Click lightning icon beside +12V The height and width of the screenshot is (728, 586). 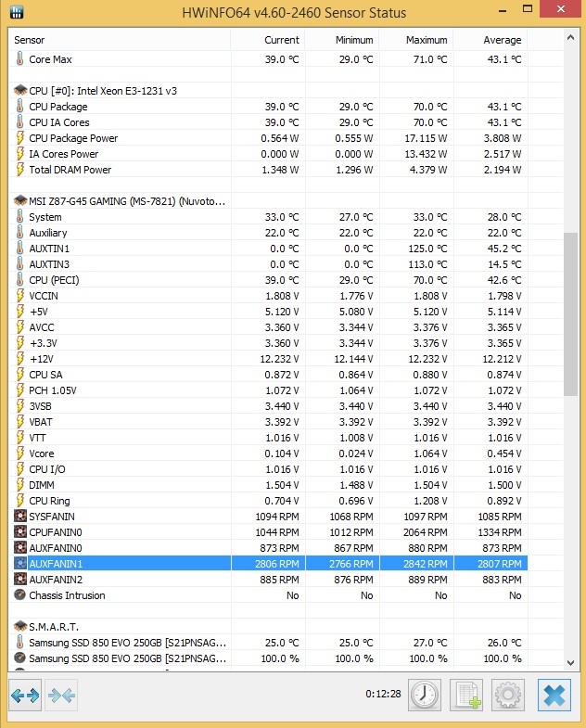pyautogui.click(x=20, y=359)
